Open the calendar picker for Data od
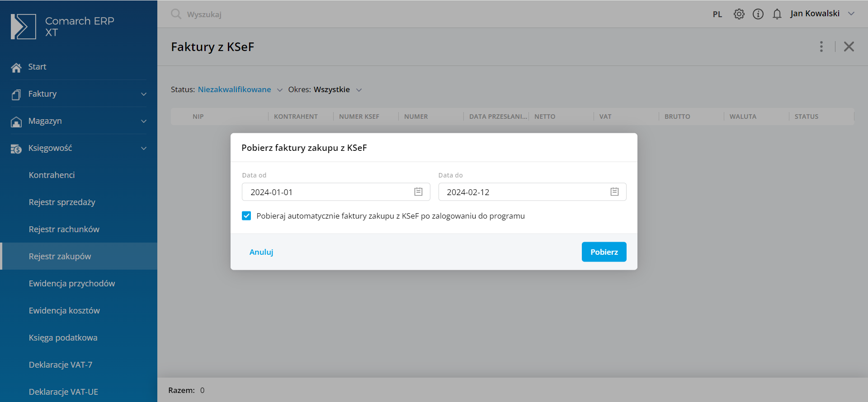This screenshot has width=868, height=402. (418, 192)
